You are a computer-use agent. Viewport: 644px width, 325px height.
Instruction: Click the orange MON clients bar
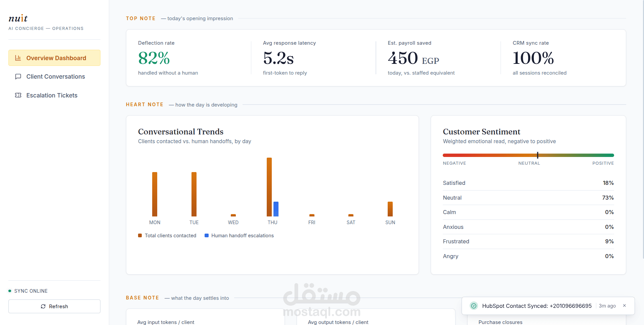155,194
